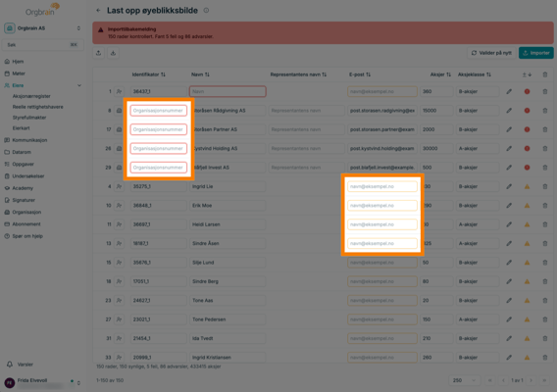This screenshot has width=557, height=392.
Task: Open Aksjonærregister under Eiere
Action: tap(31, 96)
